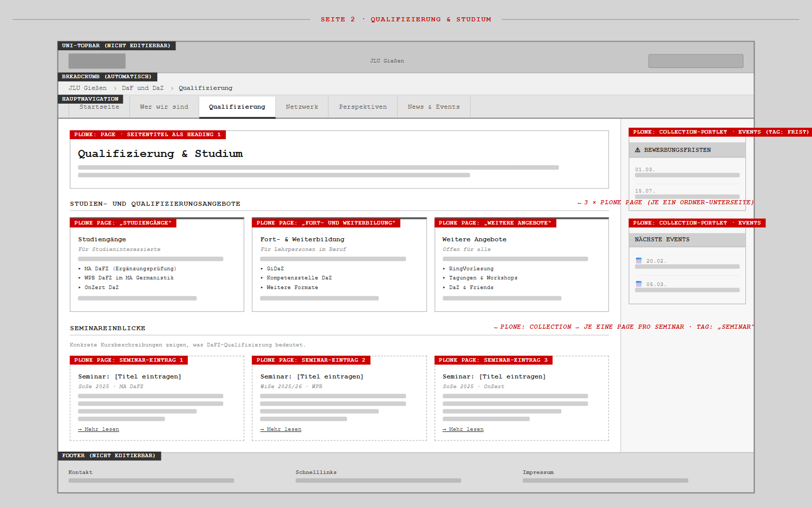Open the Weitere Angebote card heading
Viewport: 812px width, 508px height.
(475, 239)
